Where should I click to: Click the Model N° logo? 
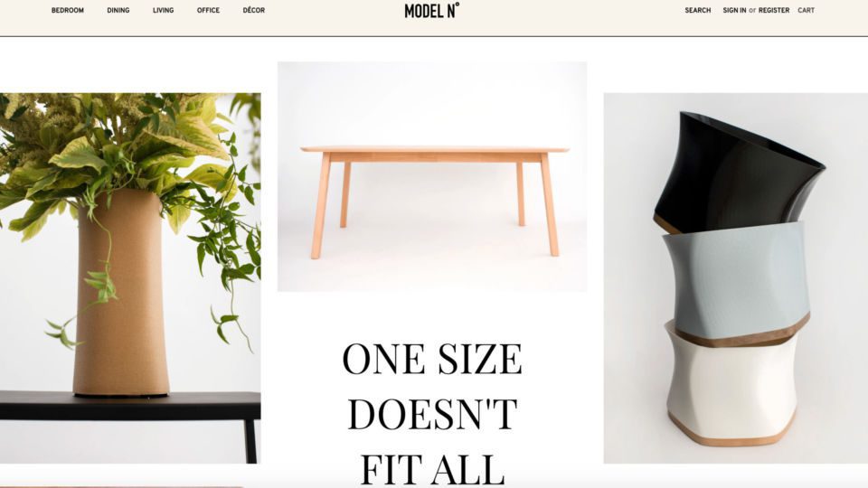tap(432, 10)
